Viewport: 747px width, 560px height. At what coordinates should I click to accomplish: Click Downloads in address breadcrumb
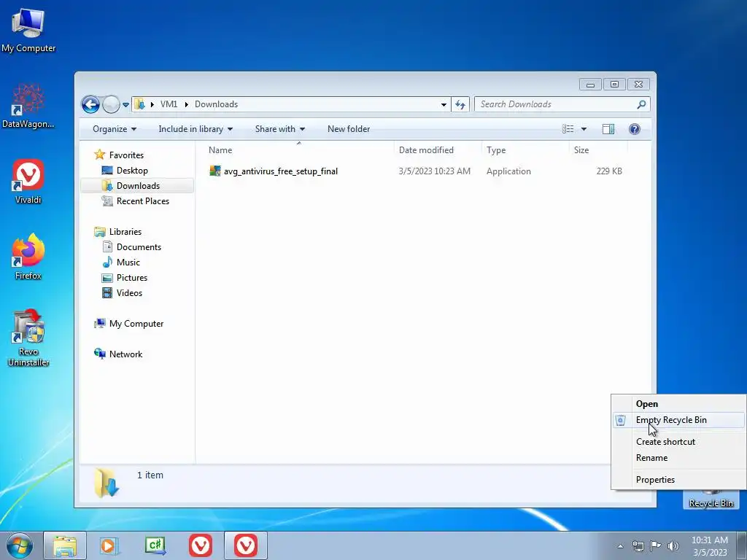(216, 104)
